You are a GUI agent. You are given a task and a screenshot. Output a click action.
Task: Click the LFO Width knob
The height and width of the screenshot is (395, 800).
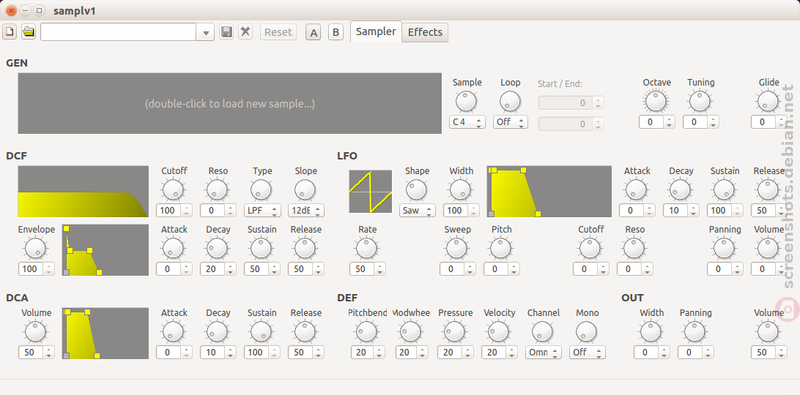[461, 190]
